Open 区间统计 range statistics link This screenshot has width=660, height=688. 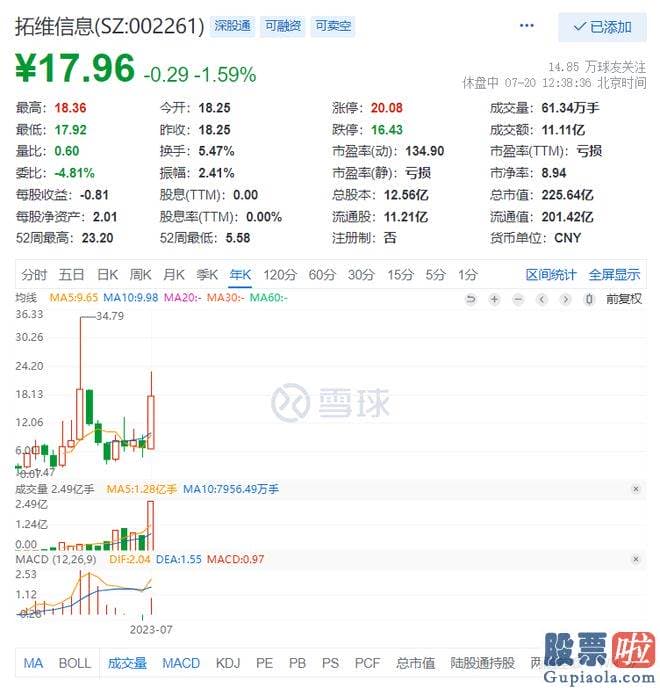pos(551,275)
